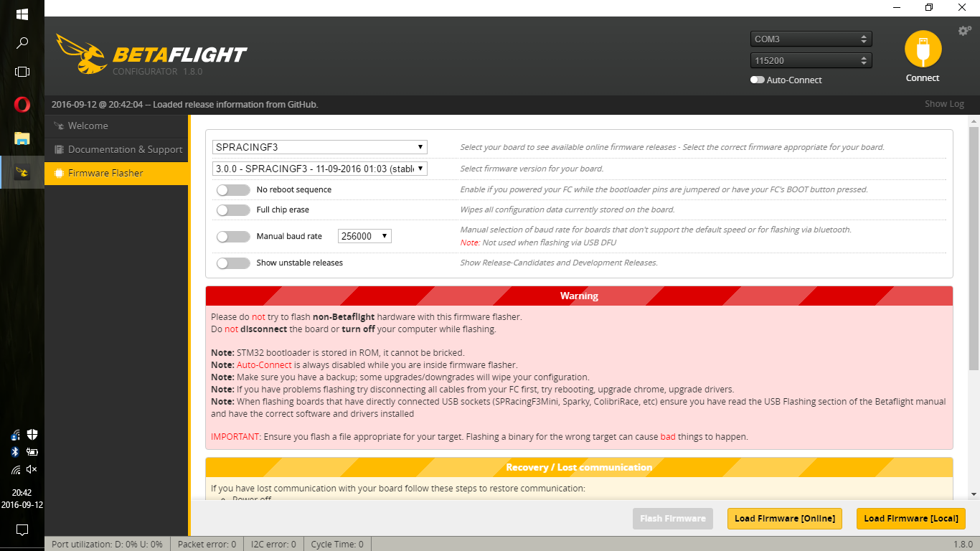This screenshot has height=551, width=980.
Task: Click the yellow USB Connect icon
Action: pos(923,50)
